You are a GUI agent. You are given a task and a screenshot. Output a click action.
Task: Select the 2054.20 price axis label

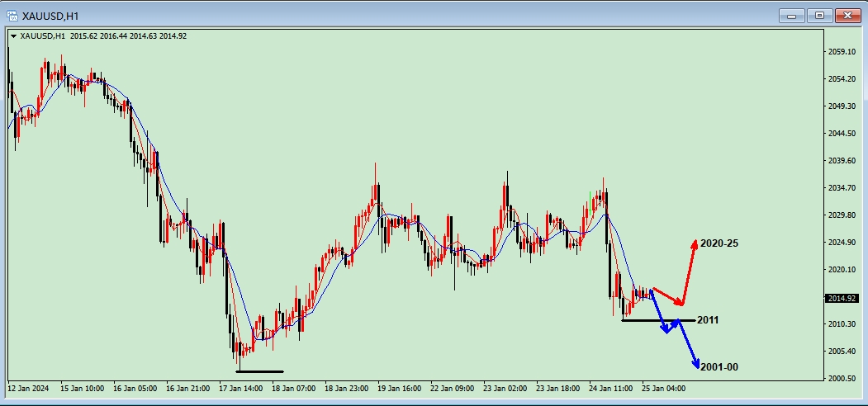[x=842, y=79]
